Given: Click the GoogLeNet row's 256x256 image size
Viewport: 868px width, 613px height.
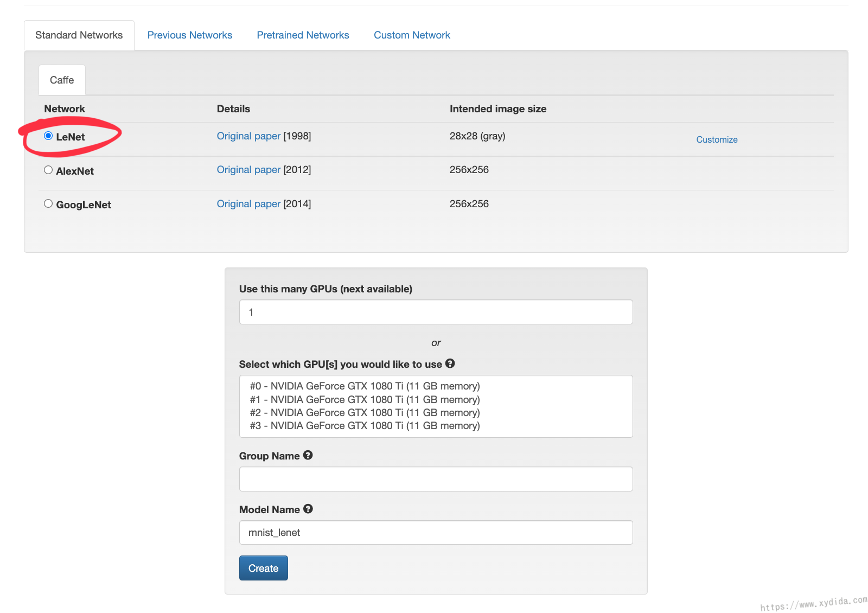Looking at the screenshot, I should pyautogui.click(x=469, y=204).
